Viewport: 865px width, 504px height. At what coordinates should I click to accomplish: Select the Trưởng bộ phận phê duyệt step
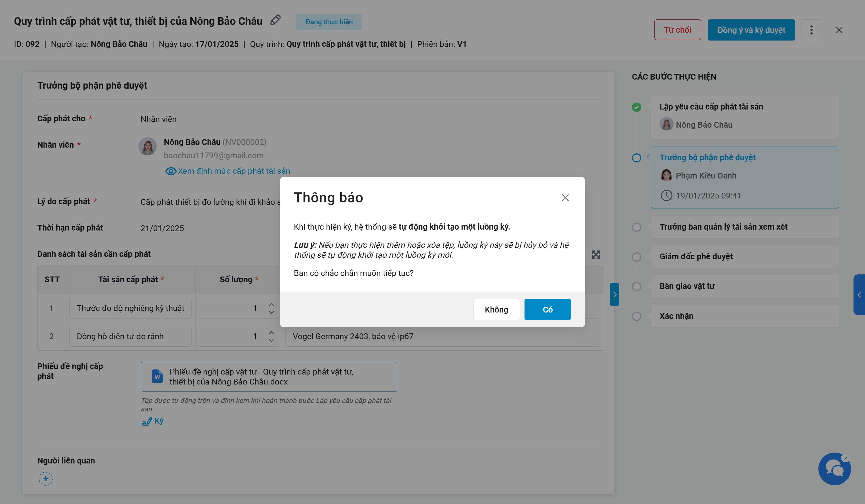coord(707,158)
